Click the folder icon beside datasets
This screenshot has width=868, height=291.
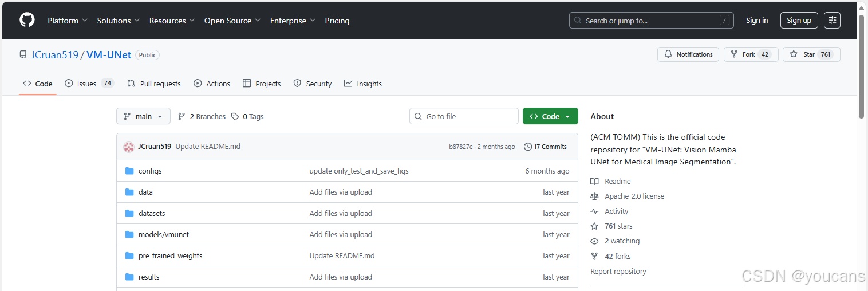(x=129, y=213)
